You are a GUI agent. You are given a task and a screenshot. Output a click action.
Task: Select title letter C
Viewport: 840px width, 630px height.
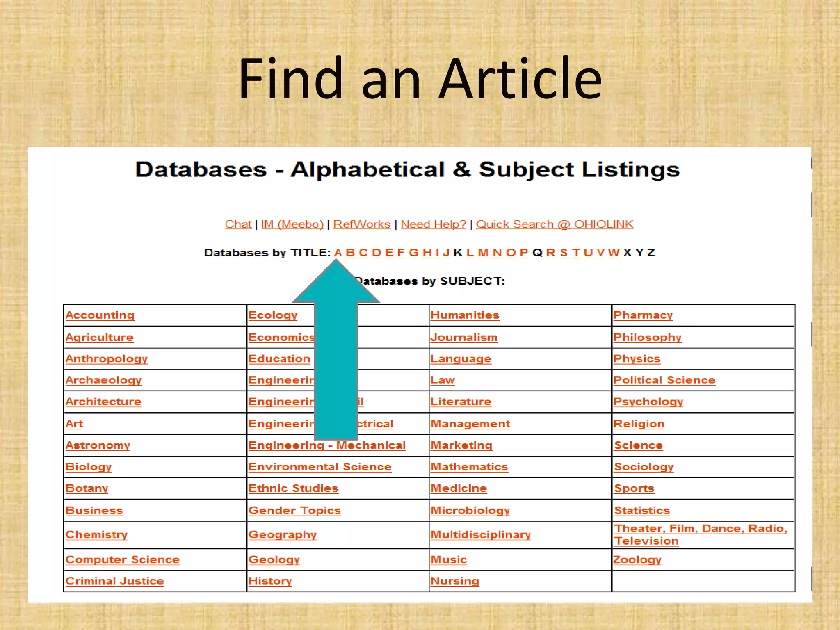pyautogui.click(x=363, y=253)
